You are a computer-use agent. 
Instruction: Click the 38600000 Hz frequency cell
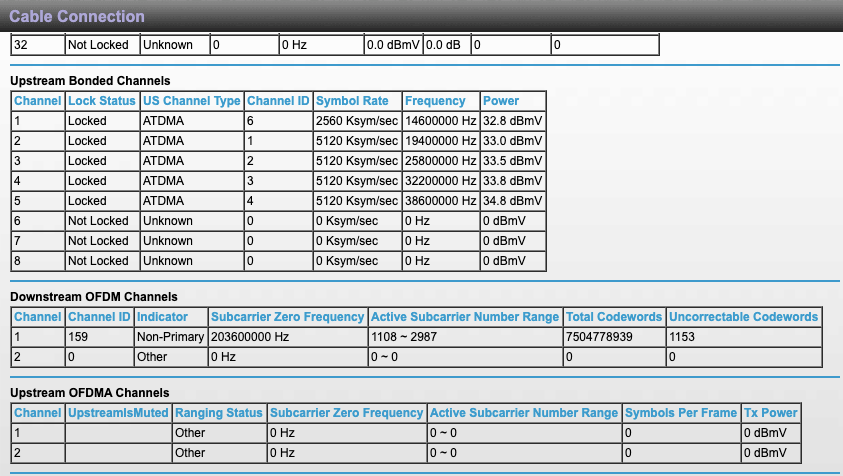[x=440, y=201]
